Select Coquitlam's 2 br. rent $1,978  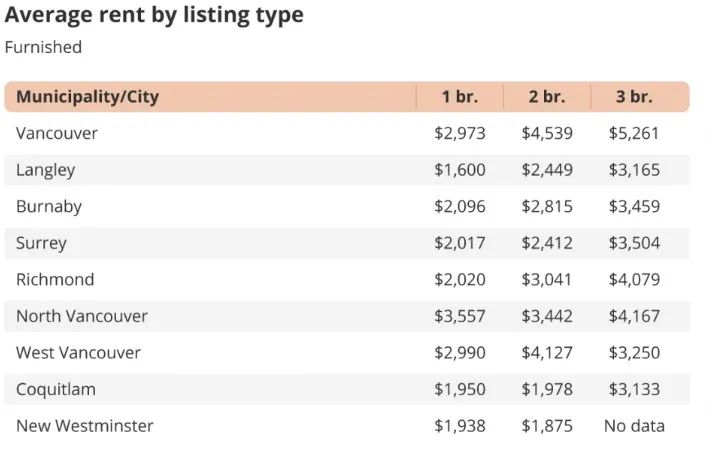pyautogui.click(x=547, y=389)
